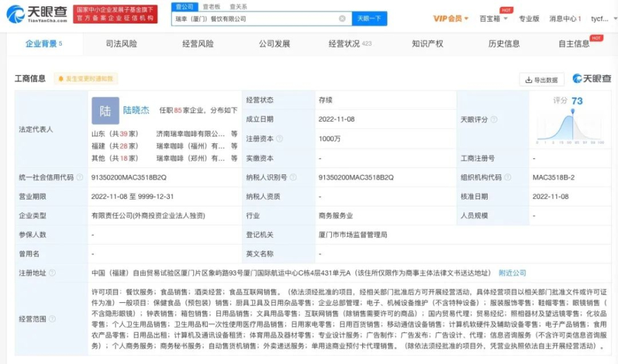Click the 91350200MAC3518B2Q credit code under 统一社会信用代码
This screenshot has width=618, height=364.
click(x=129, y=177)
